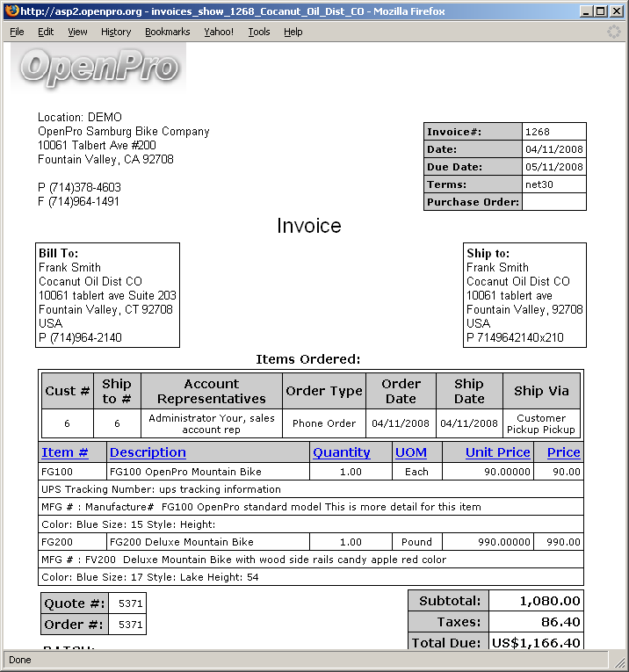The height and width of the screenshot is (672, 629).
Task: Open the File menu
Action: pyautogui.click(x=17, y=32)
